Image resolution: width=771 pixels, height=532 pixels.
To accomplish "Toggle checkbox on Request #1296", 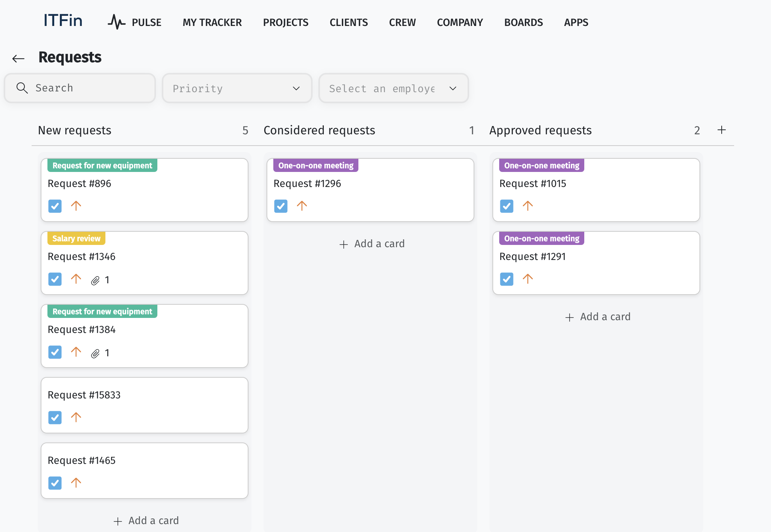I will [281, 206].
